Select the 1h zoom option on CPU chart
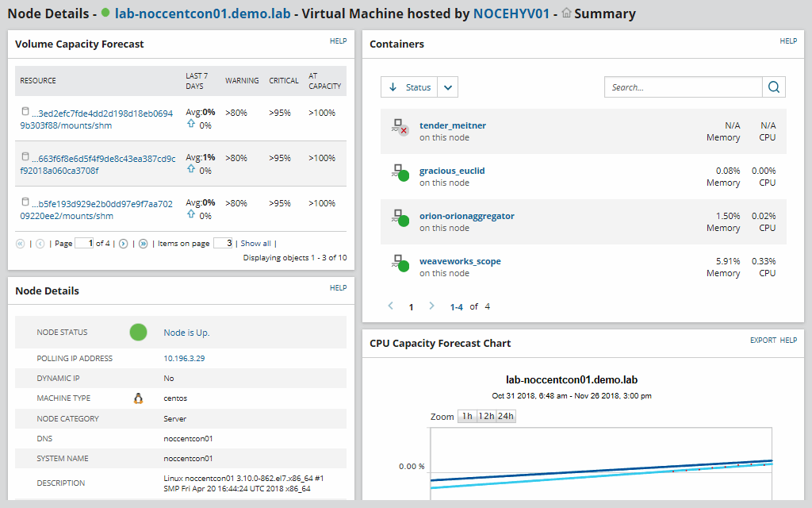 pyautogui.click(x=466, y=416)
